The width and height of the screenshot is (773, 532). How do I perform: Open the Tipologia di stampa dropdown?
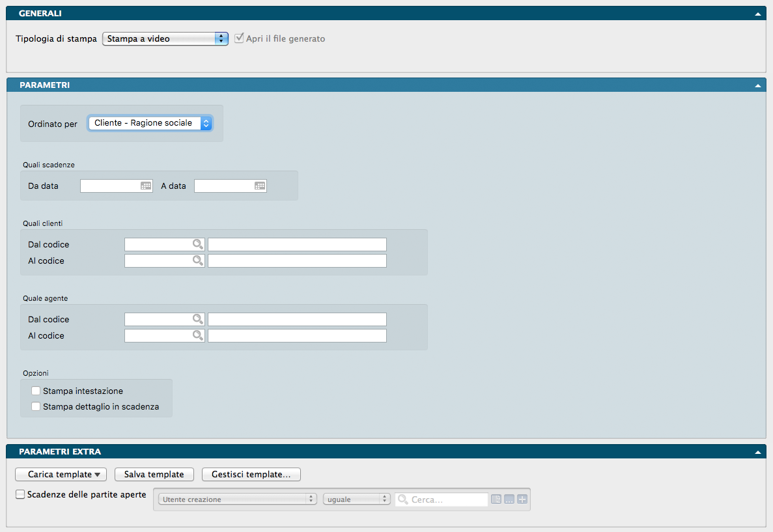pyautogui.click(x=165, y=39)
